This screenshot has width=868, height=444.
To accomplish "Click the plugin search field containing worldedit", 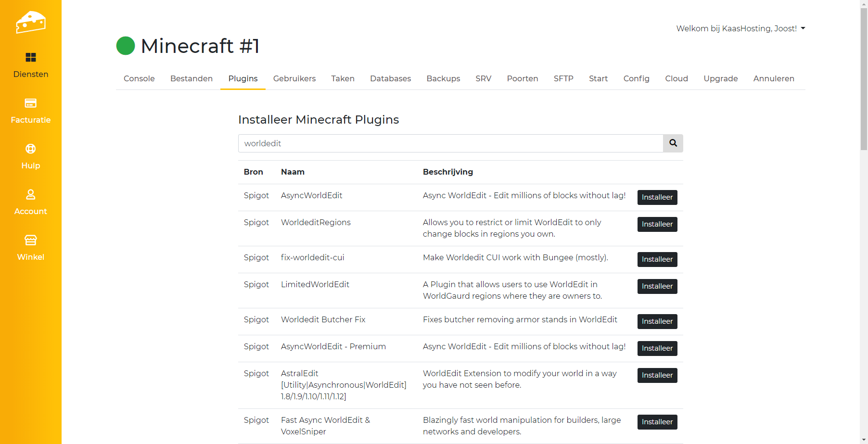I will coord(450,143).
